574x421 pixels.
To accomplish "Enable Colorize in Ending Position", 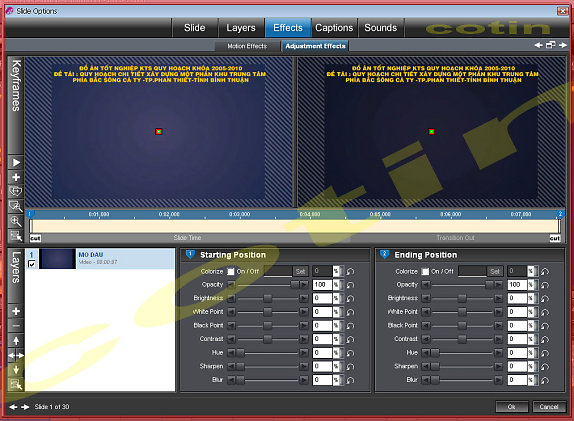I will click(x=425, y=272).
